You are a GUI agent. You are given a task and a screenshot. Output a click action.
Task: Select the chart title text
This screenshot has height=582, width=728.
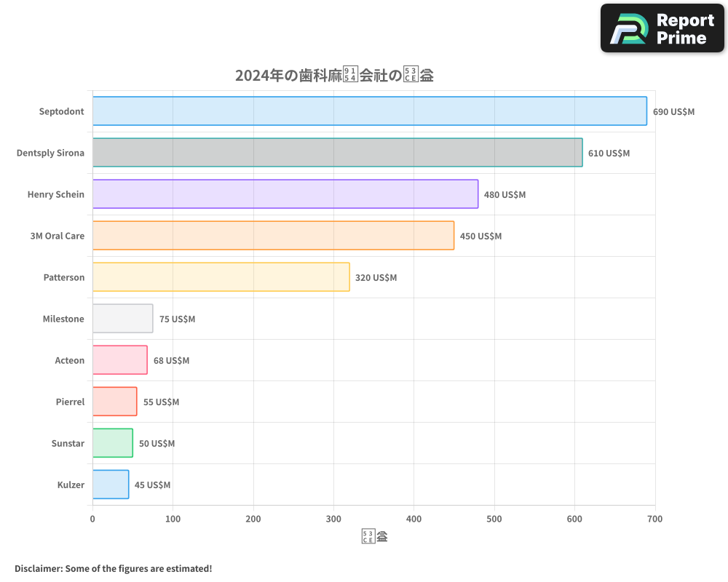click(x=334, y=74)
